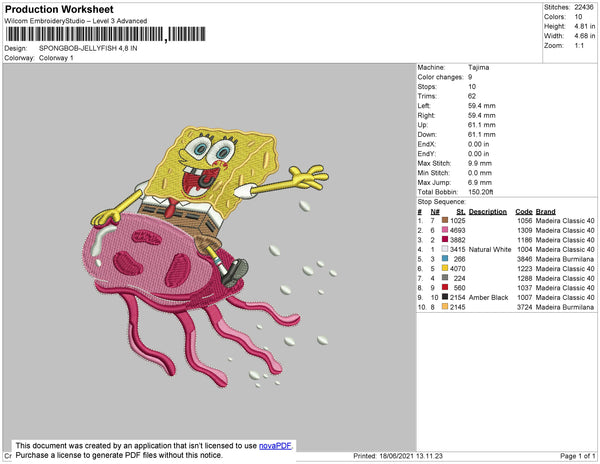Select blue swatch for stop 5

click(445, 259)
